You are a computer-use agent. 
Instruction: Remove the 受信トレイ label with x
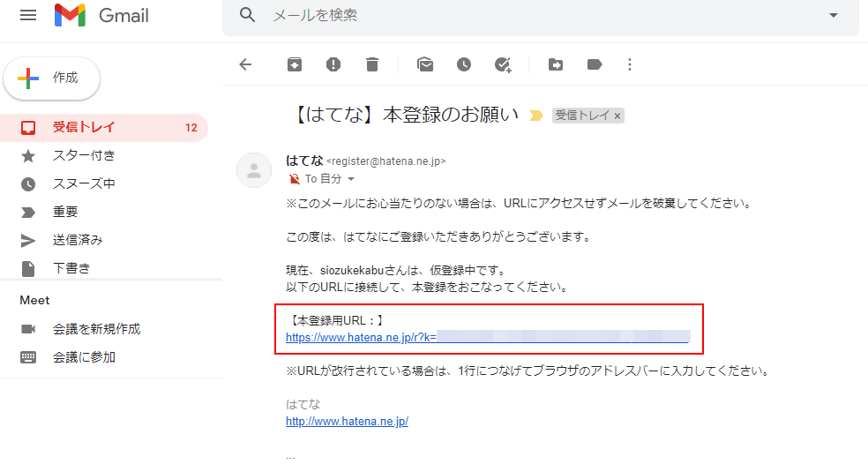617,116
